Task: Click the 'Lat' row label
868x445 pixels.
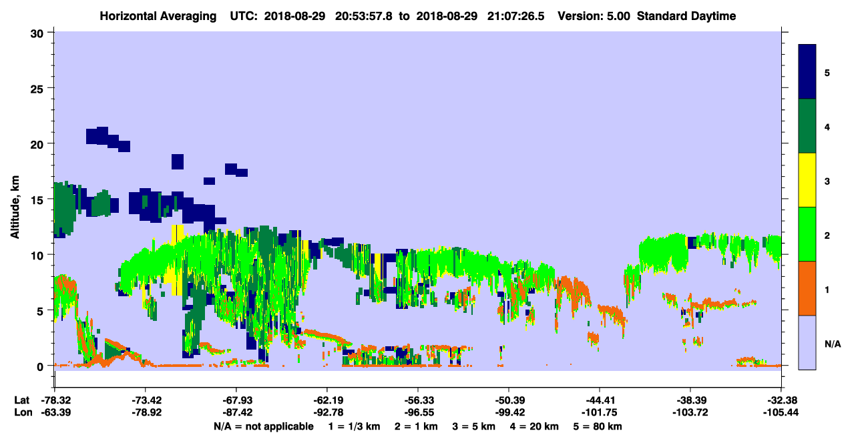Action: [22, 400]
